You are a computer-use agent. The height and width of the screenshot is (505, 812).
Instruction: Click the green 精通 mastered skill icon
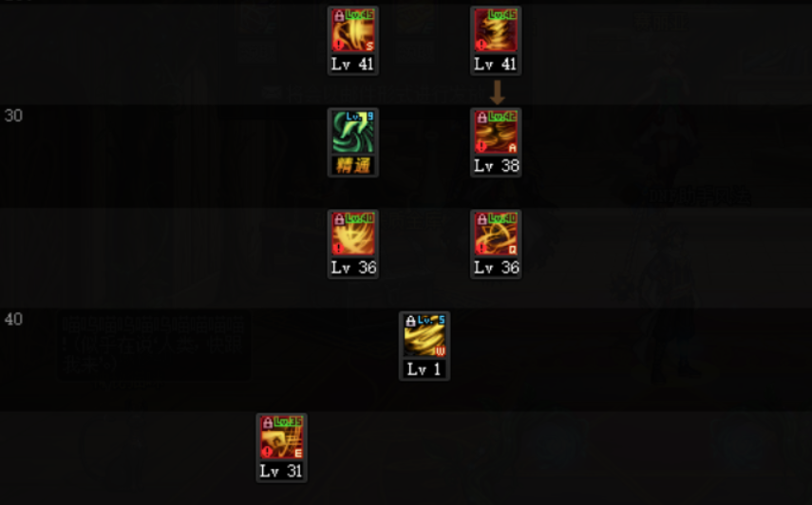[x=353, y=142]
